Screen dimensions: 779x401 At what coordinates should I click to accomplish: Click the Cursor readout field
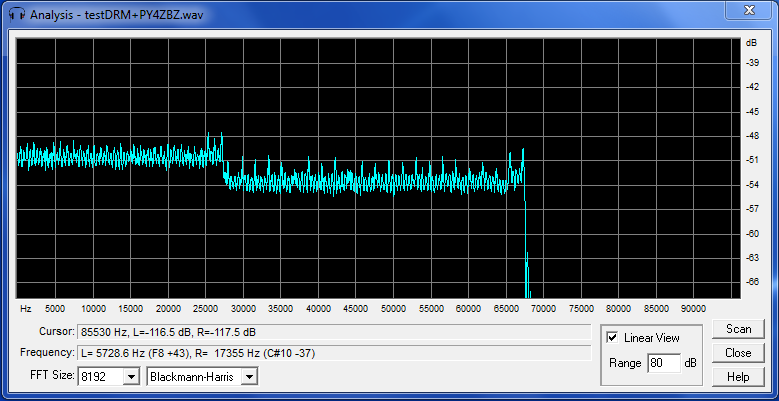333,331
